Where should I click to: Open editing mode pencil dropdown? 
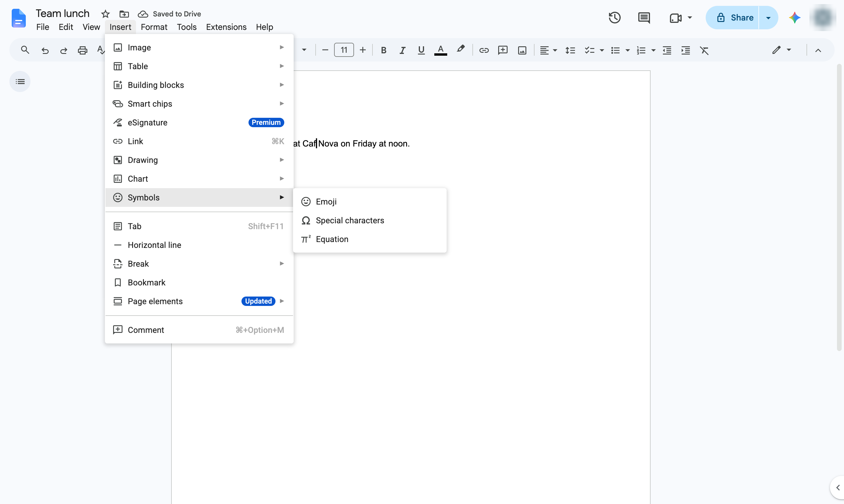click(x=782, y=50)
